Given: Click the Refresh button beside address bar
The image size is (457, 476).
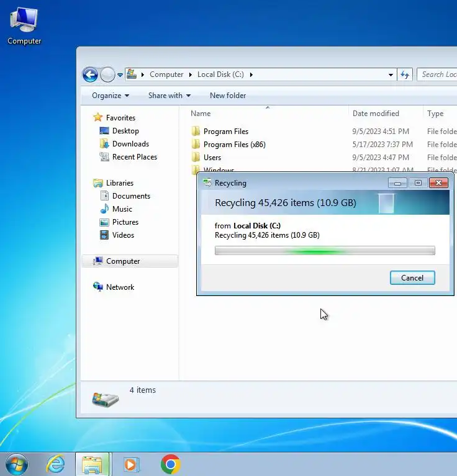Looking at the screenshot, I should 405,74.
